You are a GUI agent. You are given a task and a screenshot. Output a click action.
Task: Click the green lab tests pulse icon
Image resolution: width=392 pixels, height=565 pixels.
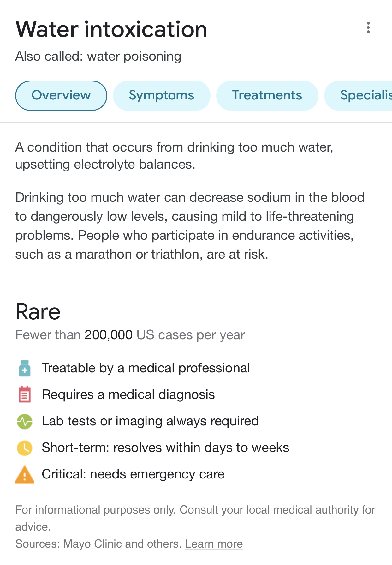point(25,421)
